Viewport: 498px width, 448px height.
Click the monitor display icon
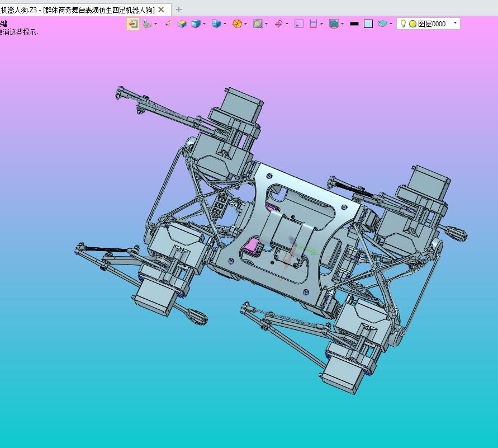point(334,23)
